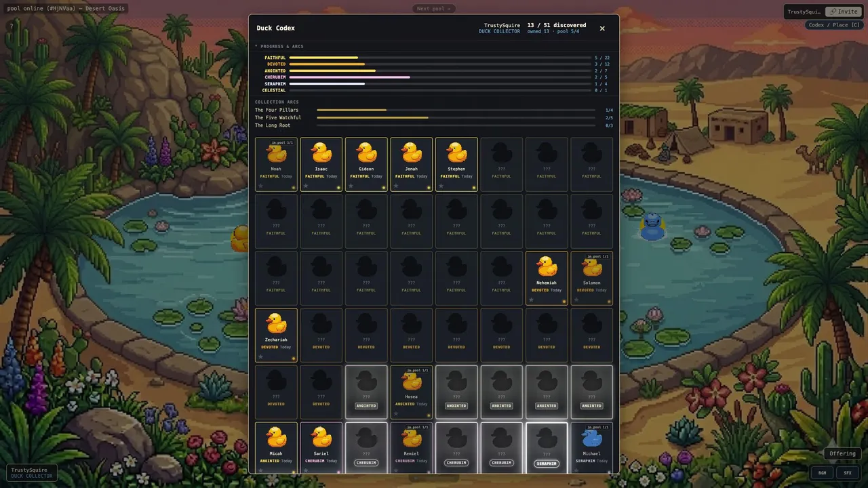The width and height of the screenshot is (868, 488).
Task: Close the Duck Codex panel
Action: 602,28
